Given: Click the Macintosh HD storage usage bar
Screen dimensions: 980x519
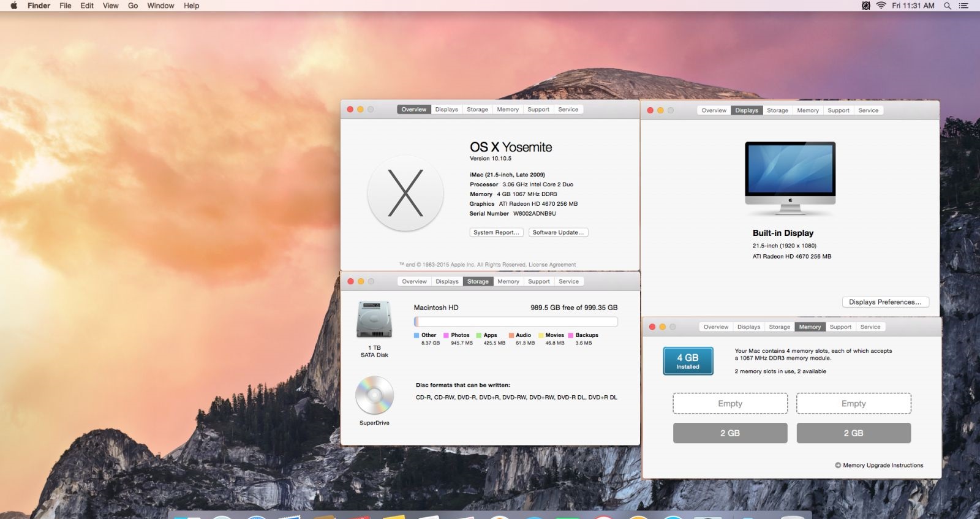Looking at the screenshot, I should coord(516,322).
